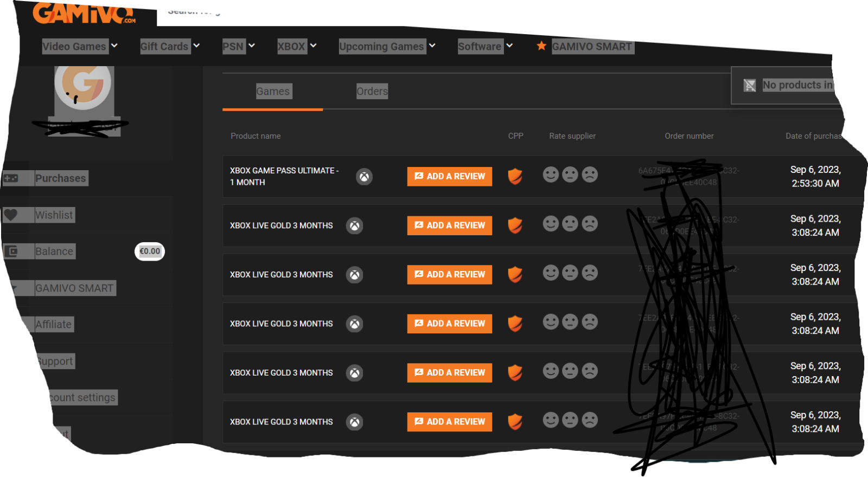This screenshot has height=478, width=868.
Task: Click the Product name column header
Action: coord(256,136)
